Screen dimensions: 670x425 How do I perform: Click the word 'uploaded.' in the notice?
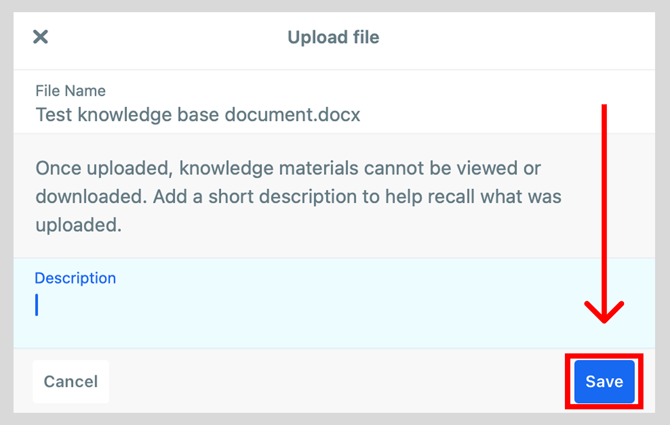pos(79,225)
